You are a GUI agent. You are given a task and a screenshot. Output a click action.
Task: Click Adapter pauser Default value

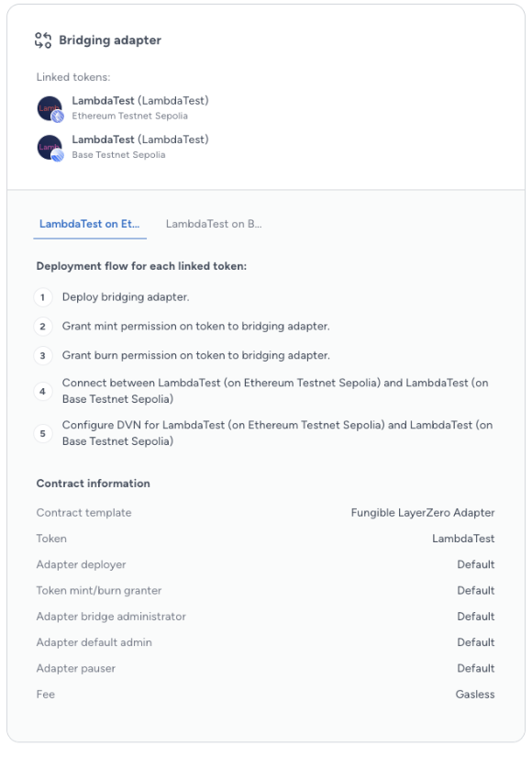(x=476, y=668)
